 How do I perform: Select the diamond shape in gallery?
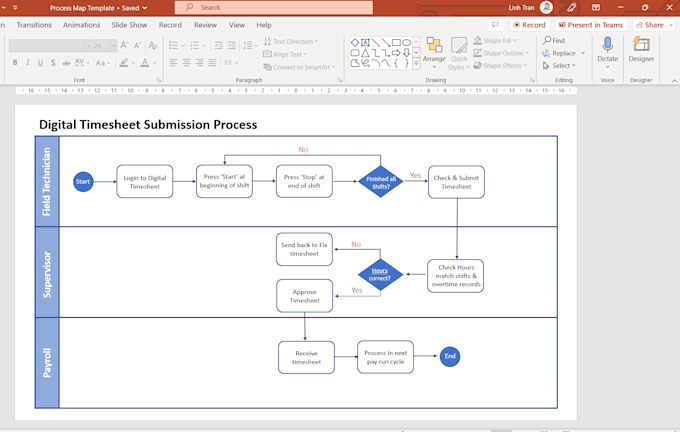[x=355, y=42]
